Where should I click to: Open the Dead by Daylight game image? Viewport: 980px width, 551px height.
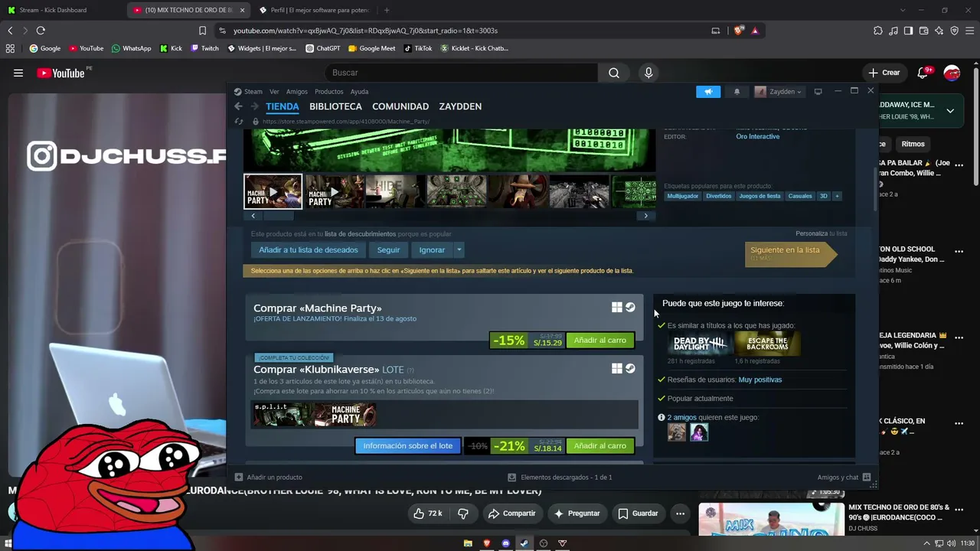pyautogui.click(x=699, y=344)
